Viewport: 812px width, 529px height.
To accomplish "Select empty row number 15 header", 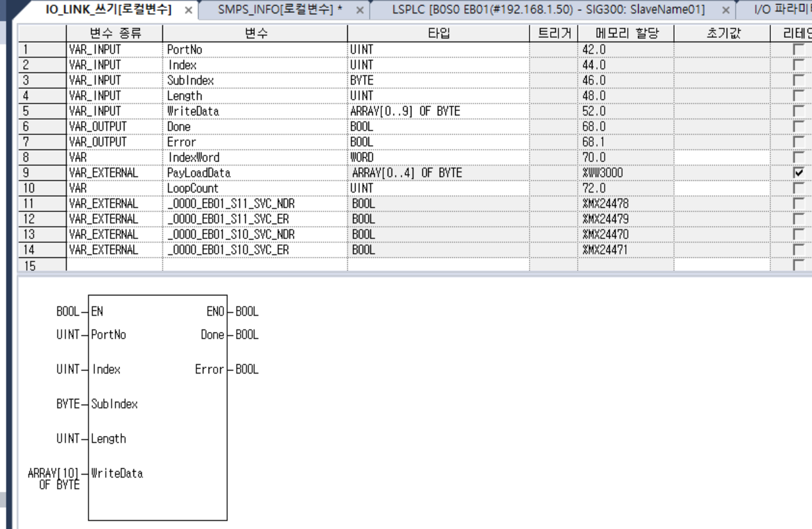I will 41,264.
